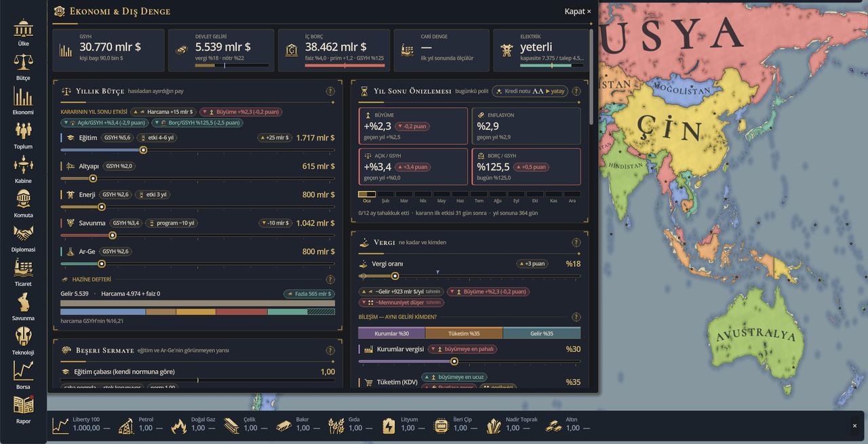Click the İç Borç summary card
Viewport: 868px width, 444px height.
click(334, 50)
